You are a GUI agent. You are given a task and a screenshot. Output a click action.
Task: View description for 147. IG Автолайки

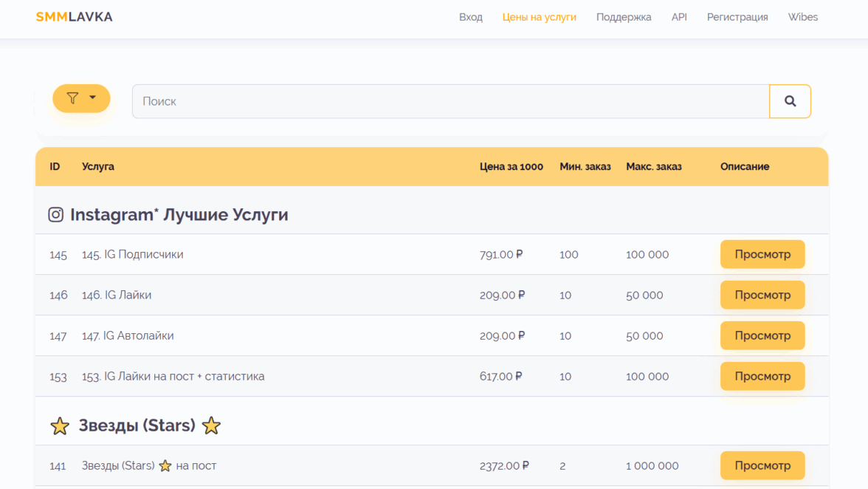pyautogui.click(x=762, y=335)
